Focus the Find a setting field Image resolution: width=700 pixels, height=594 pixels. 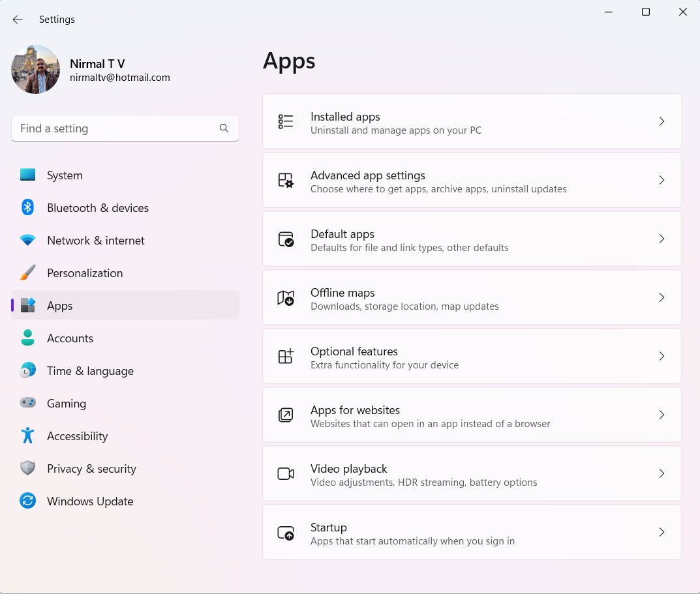pyautogui.click(x=125, y=128)
